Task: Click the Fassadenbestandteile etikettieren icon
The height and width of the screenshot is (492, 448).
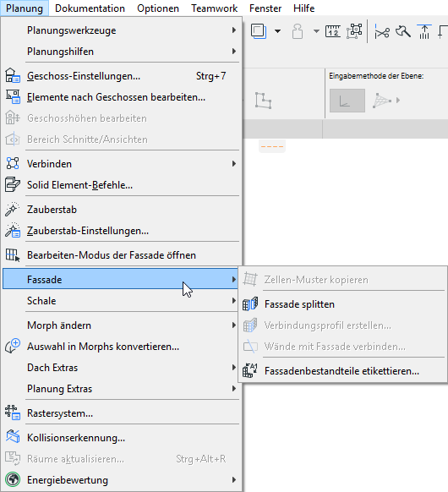Action: 250,370
